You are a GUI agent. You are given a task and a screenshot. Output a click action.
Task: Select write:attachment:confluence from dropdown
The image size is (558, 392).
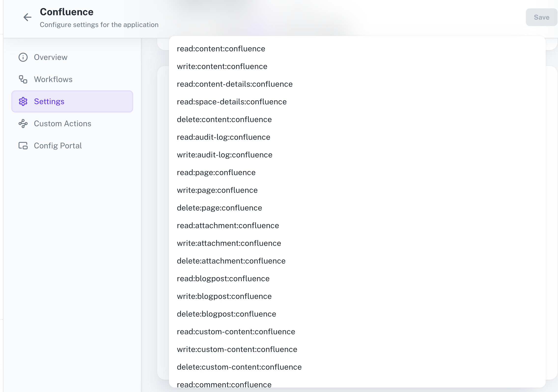(x=229, y=243)
